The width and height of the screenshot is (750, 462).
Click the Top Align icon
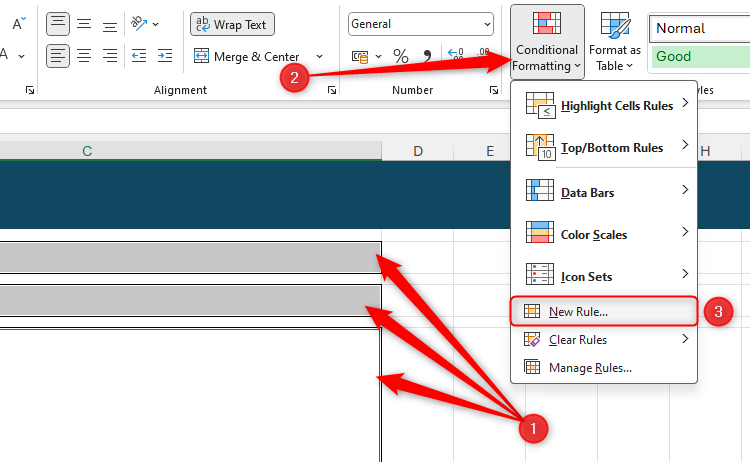click(59, 23)
